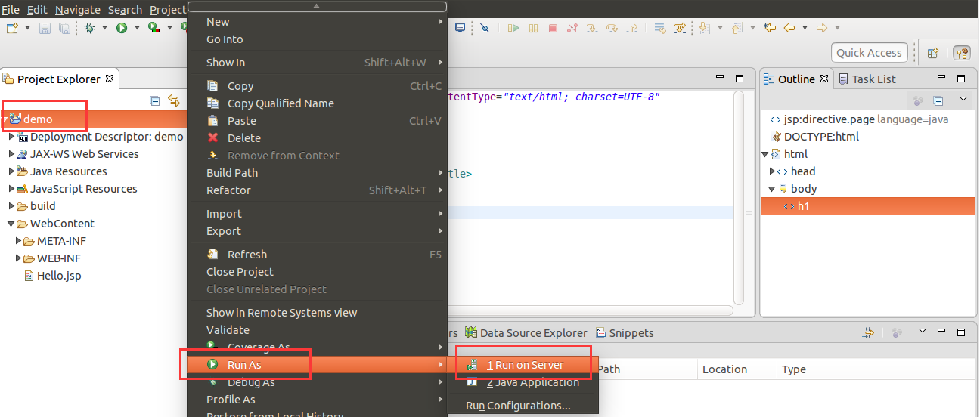Click the Outline collapse all icon
The height and width of the screenshot is (417, 980).
pyautogui.click(x=938, y=100)
